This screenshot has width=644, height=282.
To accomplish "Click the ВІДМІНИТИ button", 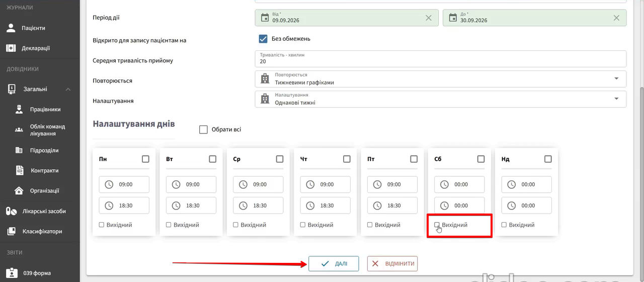I will [x=392, y=263].
